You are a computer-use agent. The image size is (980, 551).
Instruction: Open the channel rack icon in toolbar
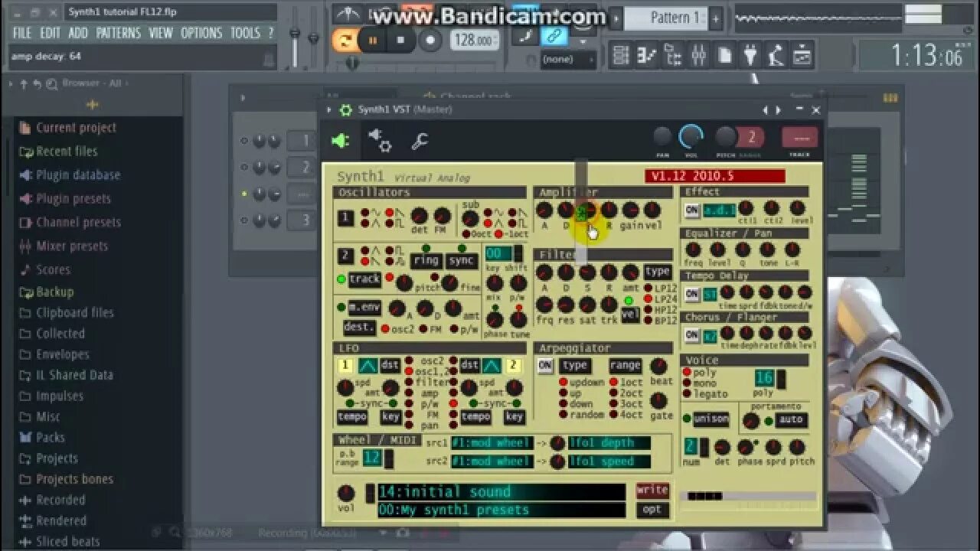coord(673,55)
